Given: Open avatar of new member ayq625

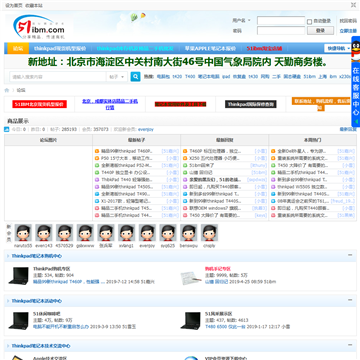Looking at the screenshot, I should (168, 233).
